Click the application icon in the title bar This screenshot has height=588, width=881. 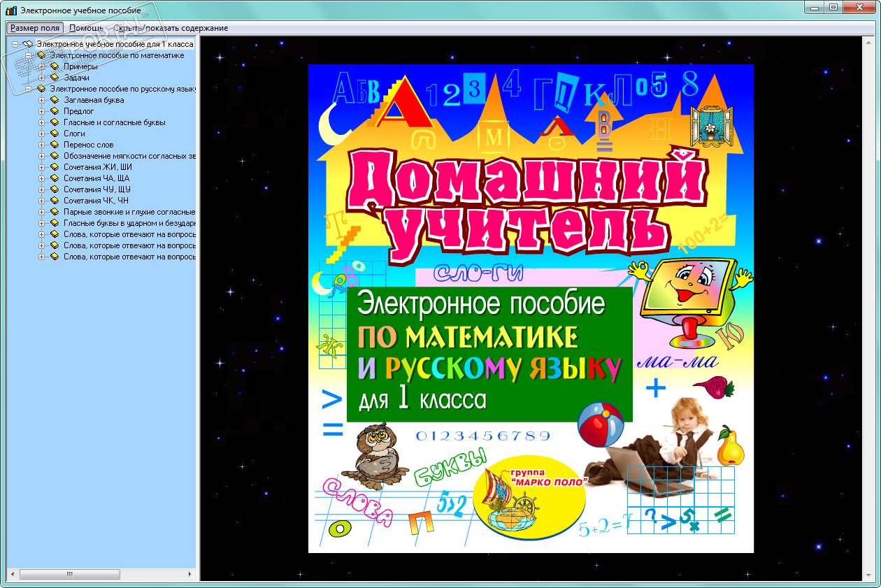pos(10,10)
